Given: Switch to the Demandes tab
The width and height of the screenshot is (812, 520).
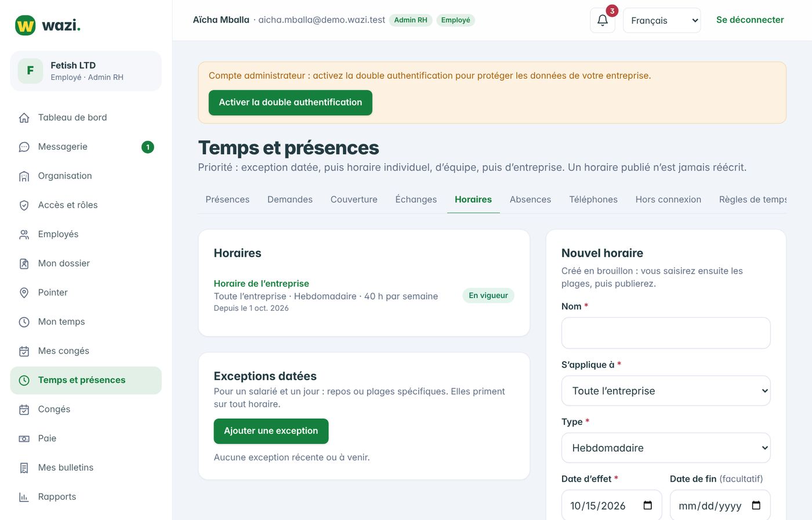Looking at the screenshot, I should pyautogui.click(x=290, y=199).
